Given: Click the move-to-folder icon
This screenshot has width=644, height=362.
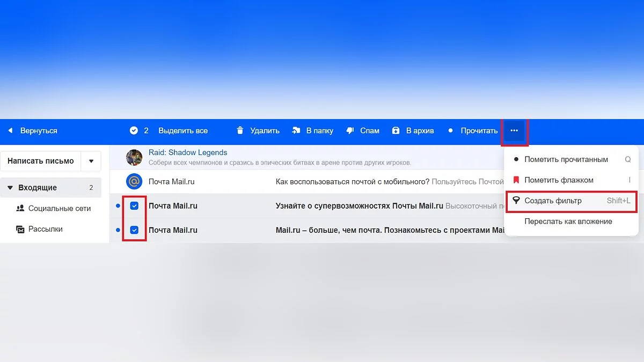Looking at the screenshot, I should coord(296,131).
